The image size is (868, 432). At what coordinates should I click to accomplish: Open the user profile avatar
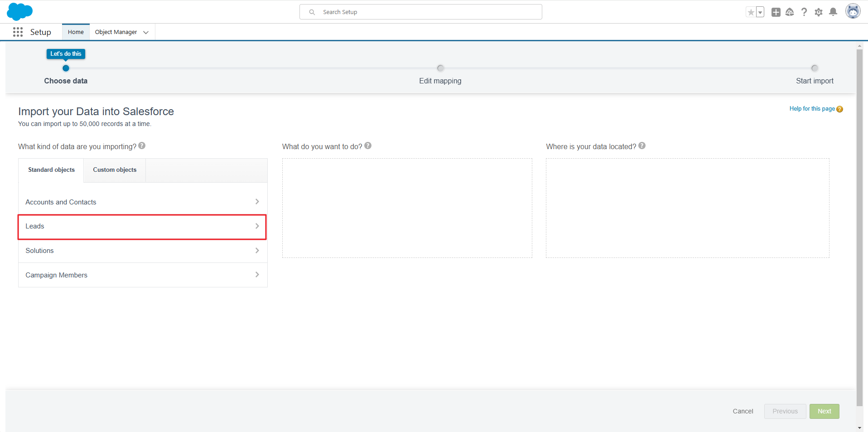853,11
